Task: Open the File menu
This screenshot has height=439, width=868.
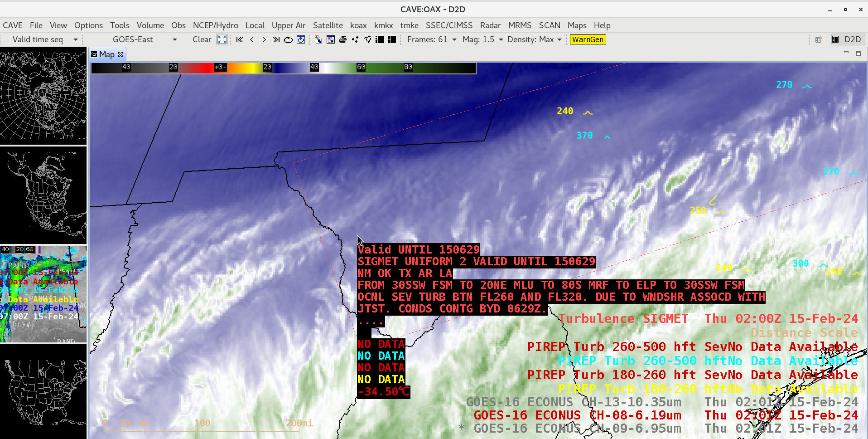Action: (x=36, y=25)
